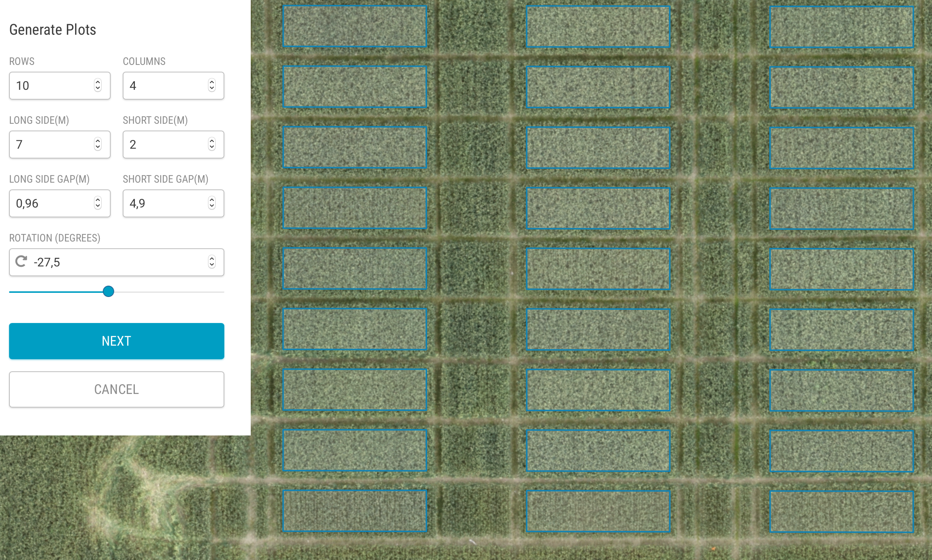Click the rotation slider handle
Screen dimensions: 932x560
point(108,291)
